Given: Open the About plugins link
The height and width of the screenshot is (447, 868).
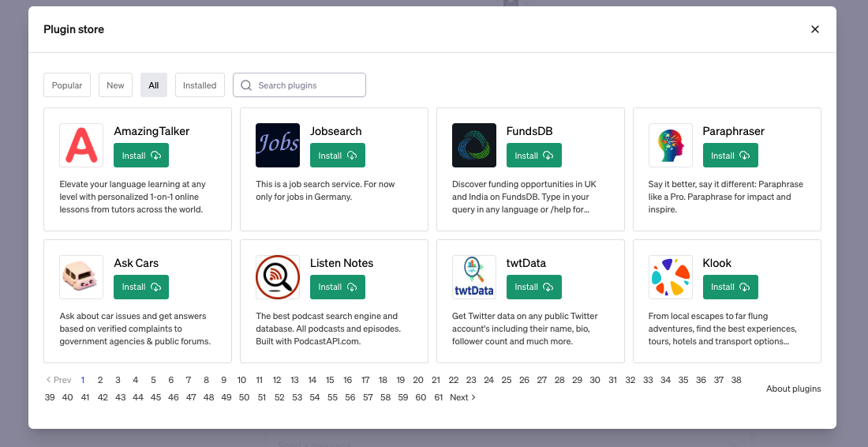Looking at the screenshot, I should tap(793, 389).
